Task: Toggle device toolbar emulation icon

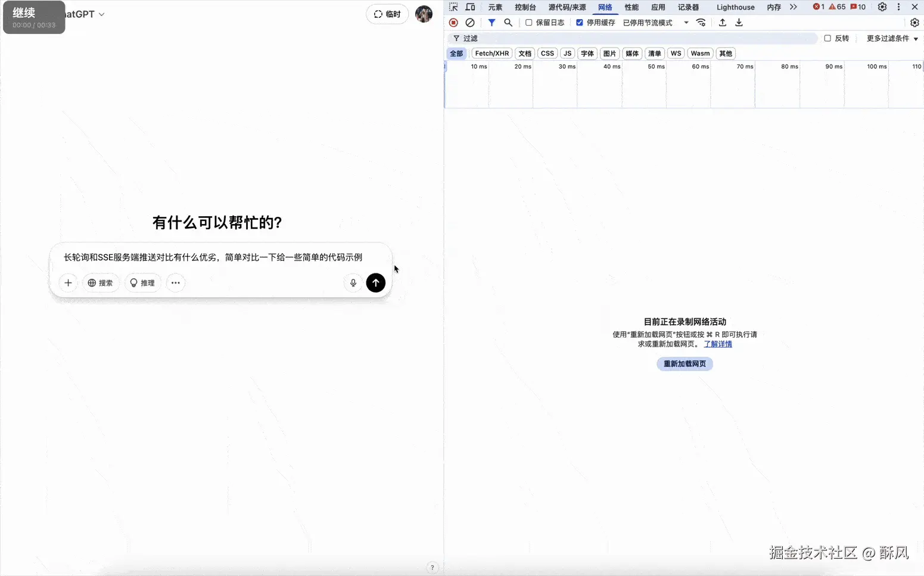Action: pos(470,7)
